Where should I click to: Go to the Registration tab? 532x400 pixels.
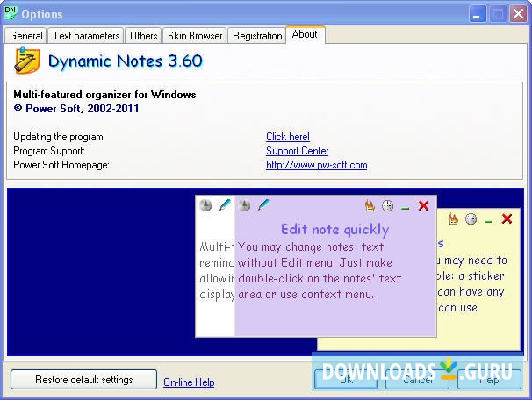(257, 36)
